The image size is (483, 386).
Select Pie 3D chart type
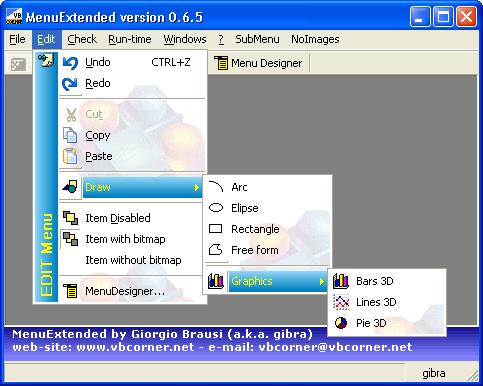tap(387, 323)
